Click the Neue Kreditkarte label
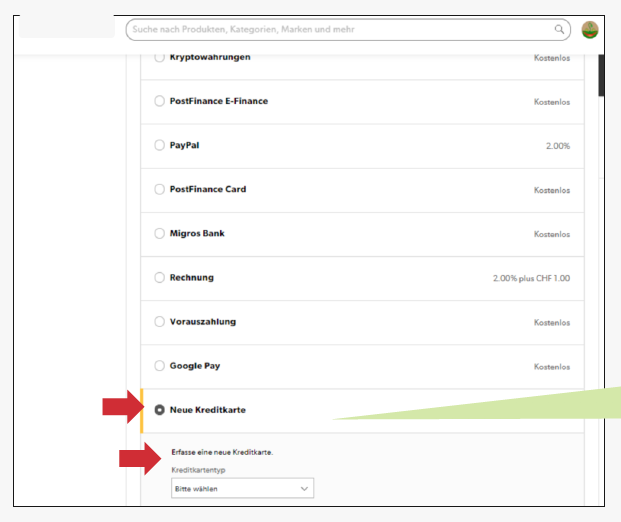621x522 pixels. (x=208, y=410)
